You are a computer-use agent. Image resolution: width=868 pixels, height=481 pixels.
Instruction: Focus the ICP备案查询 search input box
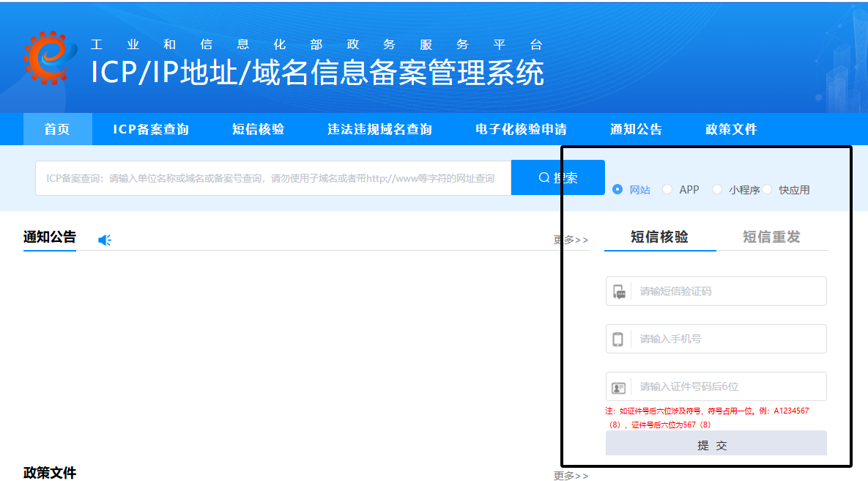[273, 178]
